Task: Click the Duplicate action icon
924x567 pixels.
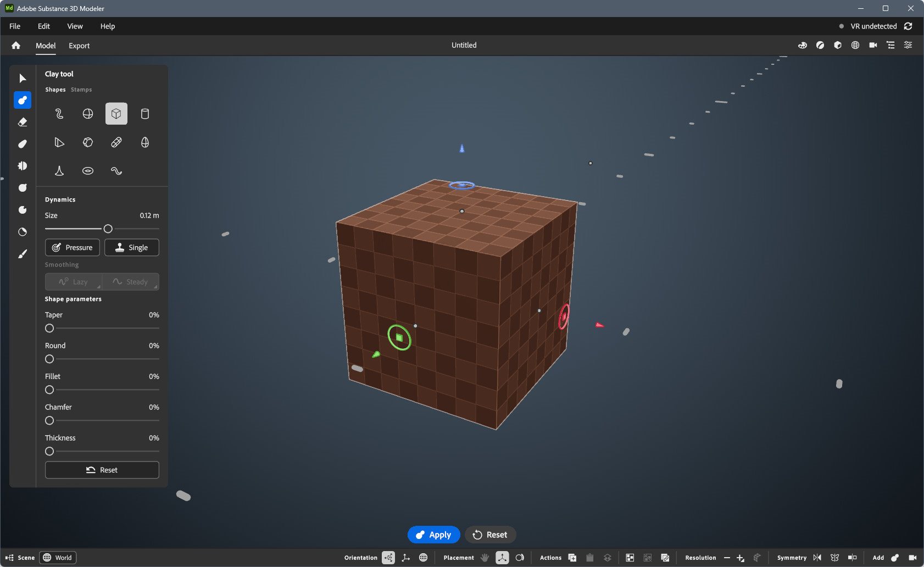Action: pyautogui.click(x=572, y=558)
